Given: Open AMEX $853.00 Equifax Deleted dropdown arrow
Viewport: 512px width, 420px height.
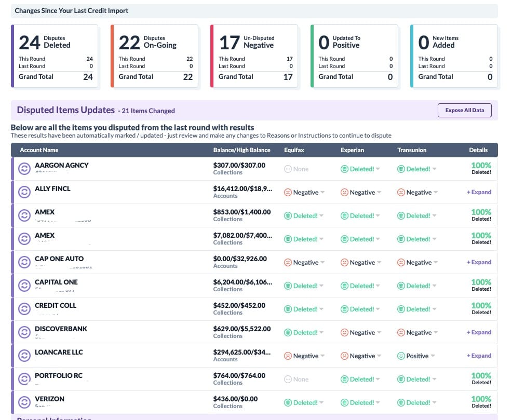Looking at the screenshot, I should [x=321, y=216].
